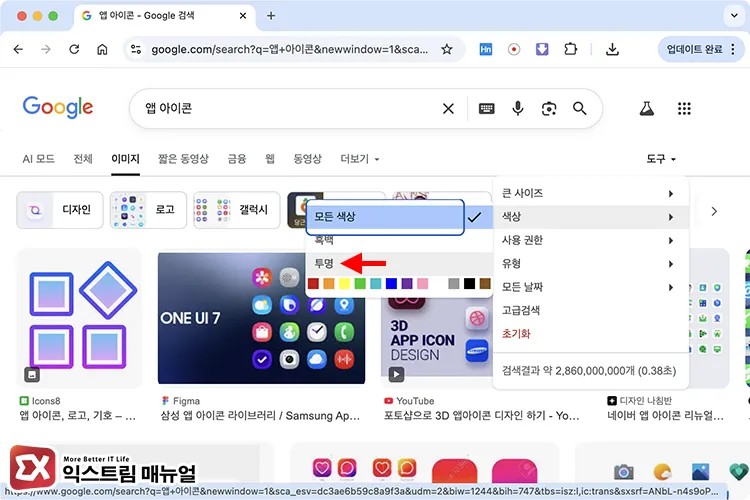
Task: Submit search with magnifier icon
Action: (x=580, y=109)
